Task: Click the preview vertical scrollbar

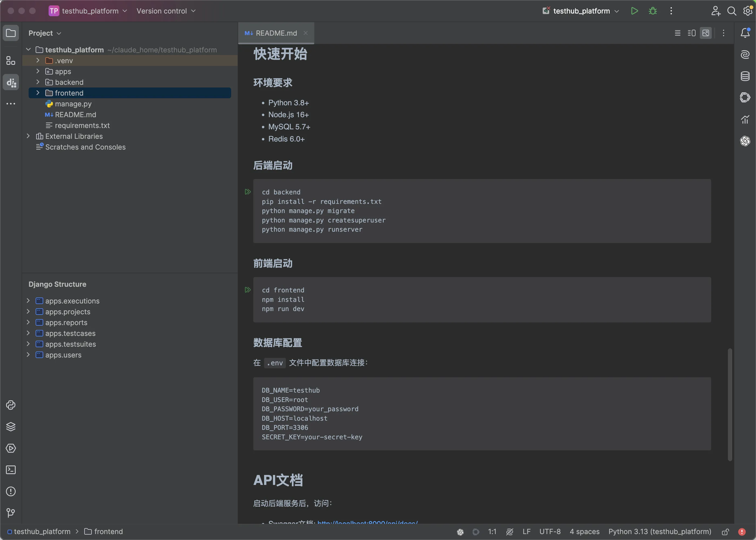Action: pos(730,404)
